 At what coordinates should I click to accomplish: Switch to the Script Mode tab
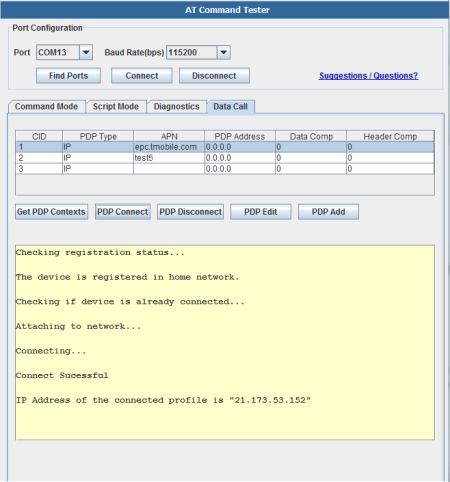pyautogui.click(x=116, y=107)
